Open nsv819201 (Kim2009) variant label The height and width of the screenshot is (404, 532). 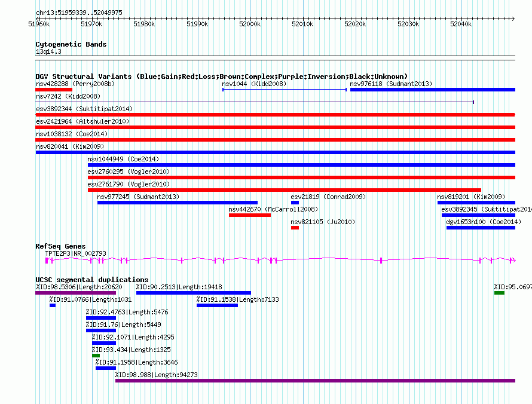click(x=471, y=197)
